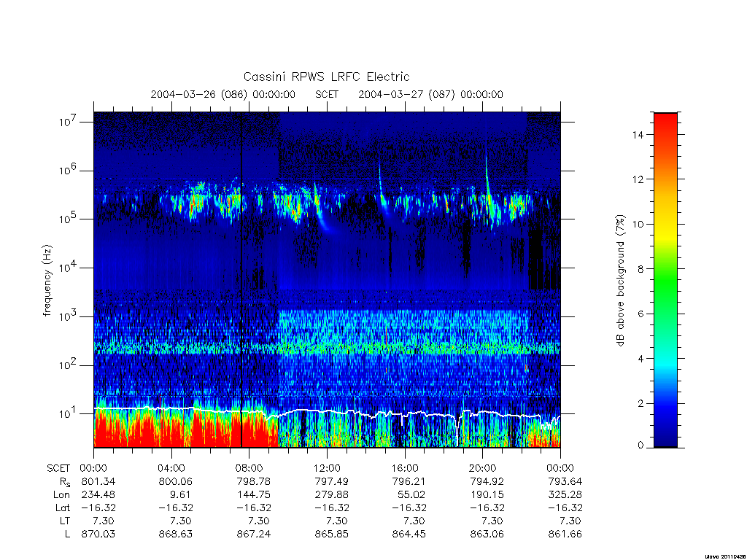Viewport: 747px width, 560px height.
Task: Click time axis label '20:00'
Action: pos(483,468)
